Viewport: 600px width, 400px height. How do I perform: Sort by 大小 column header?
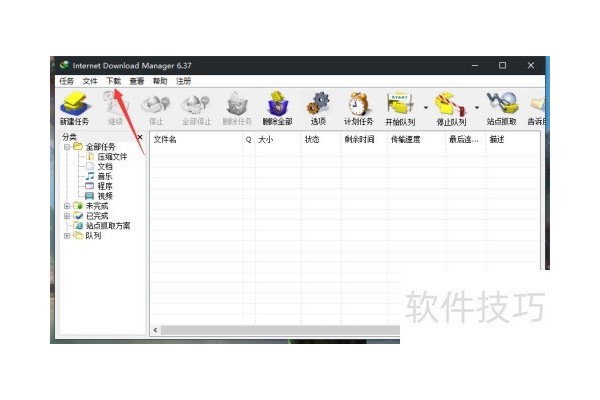click(278, 139)
